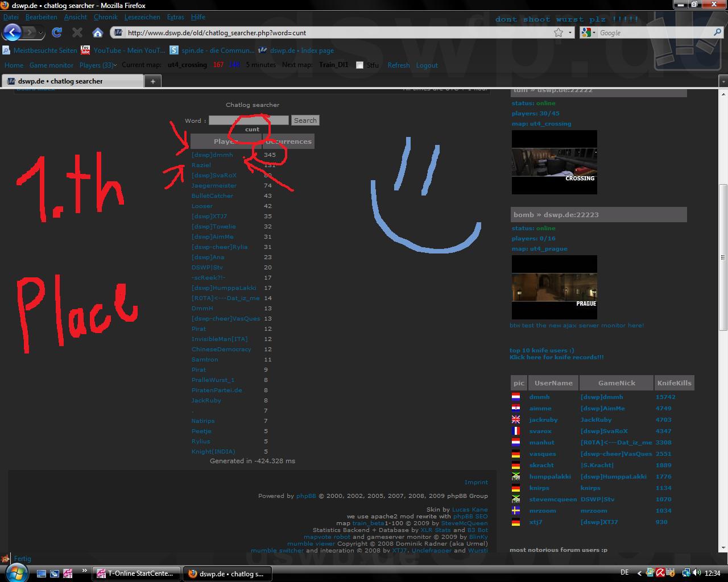Click the Logout link in the toolbar
The width and height of the screenshot is (728, 582).
point(427,65)
